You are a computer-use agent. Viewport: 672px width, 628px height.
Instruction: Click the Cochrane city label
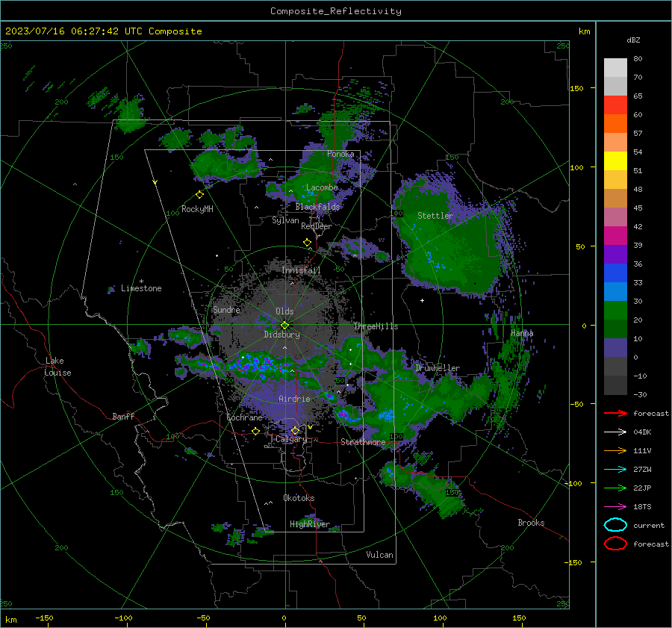(x=244, y=417)
